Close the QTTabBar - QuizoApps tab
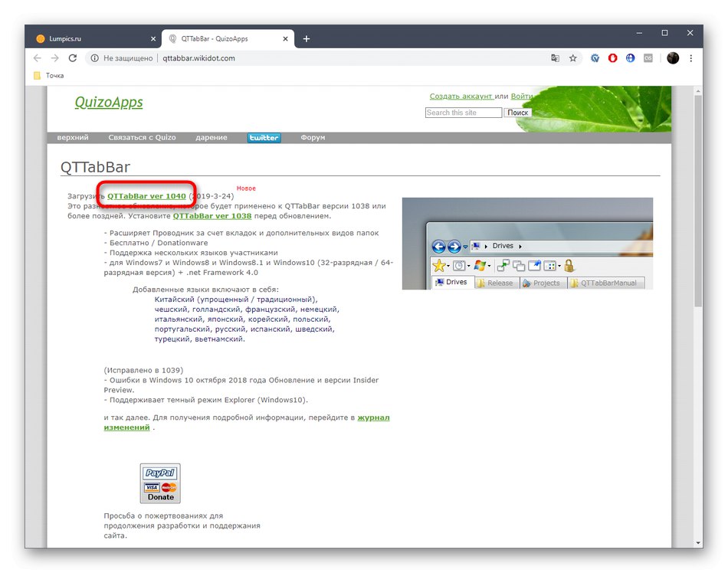 (286, 39)
